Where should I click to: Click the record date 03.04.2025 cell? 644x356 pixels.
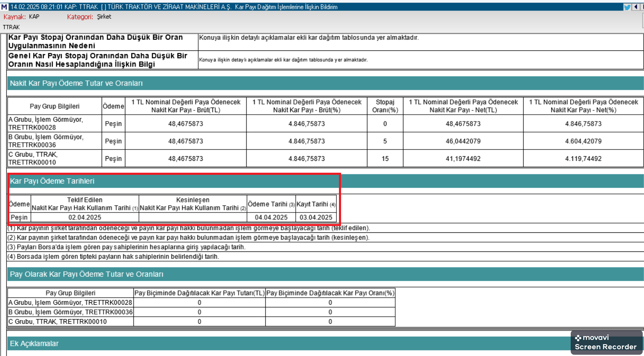(316, 218)
